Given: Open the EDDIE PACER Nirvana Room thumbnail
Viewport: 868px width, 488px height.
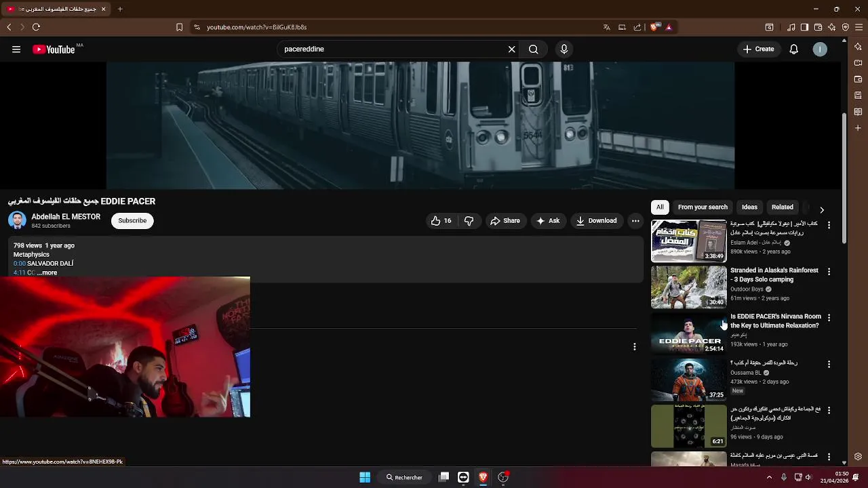Looking at the screenshot, I should click(688, 333).
